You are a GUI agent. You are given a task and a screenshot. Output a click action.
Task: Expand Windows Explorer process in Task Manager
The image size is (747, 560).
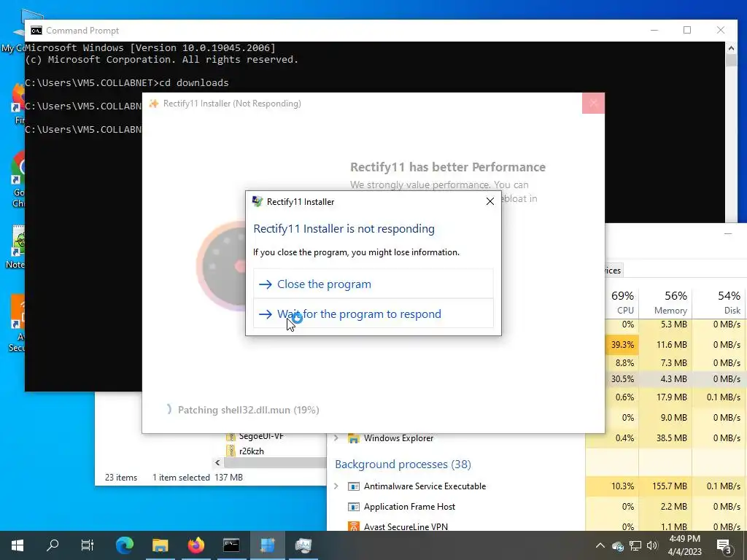336,437
